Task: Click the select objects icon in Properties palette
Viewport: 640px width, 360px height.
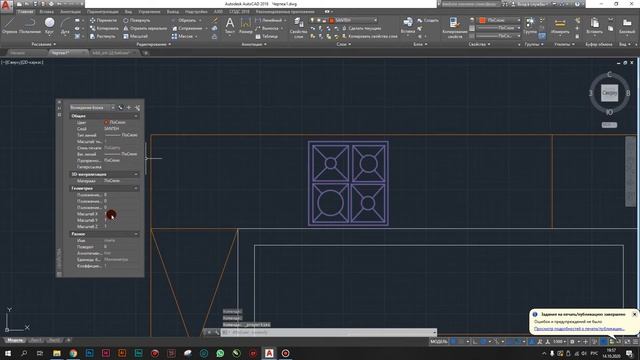Action: pos(129,107)
